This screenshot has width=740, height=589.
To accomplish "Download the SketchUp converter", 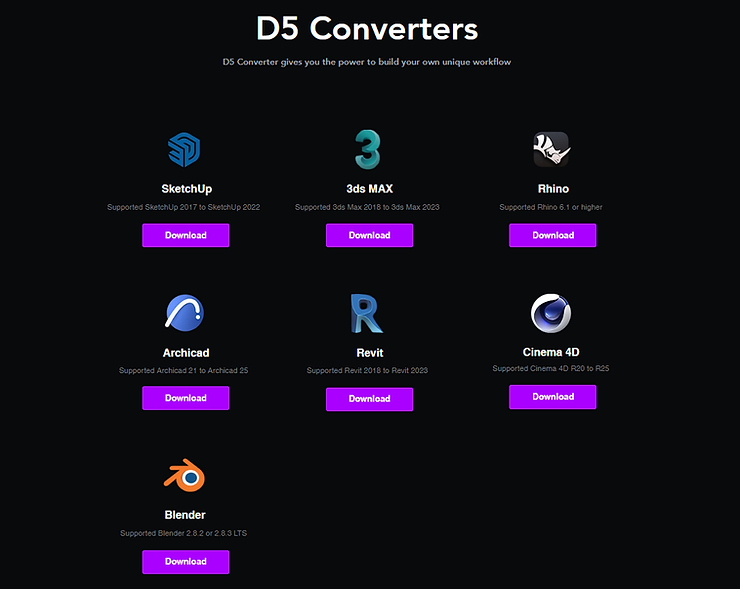I will (185, 235).
